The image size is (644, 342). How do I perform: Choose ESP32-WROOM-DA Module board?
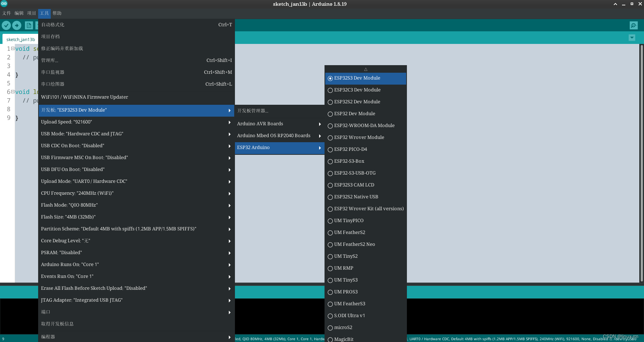pyautogui.click(x=366, y=126)
